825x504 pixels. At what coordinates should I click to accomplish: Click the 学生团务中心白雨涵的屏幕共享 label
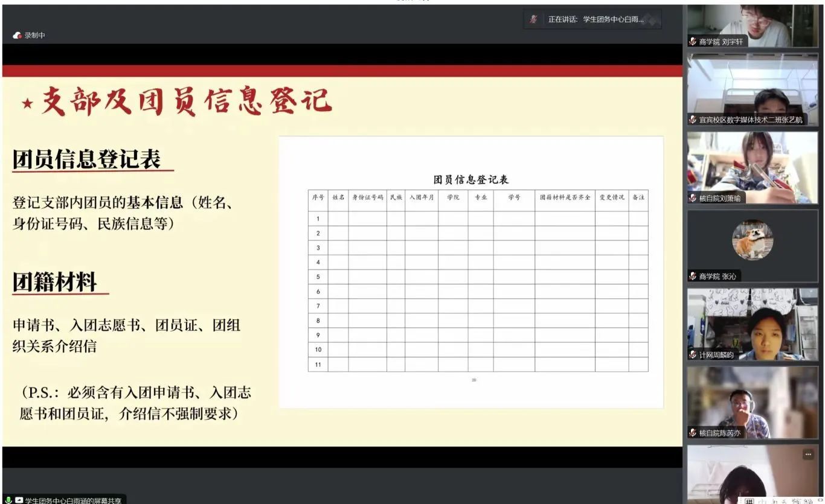(73, 500)
